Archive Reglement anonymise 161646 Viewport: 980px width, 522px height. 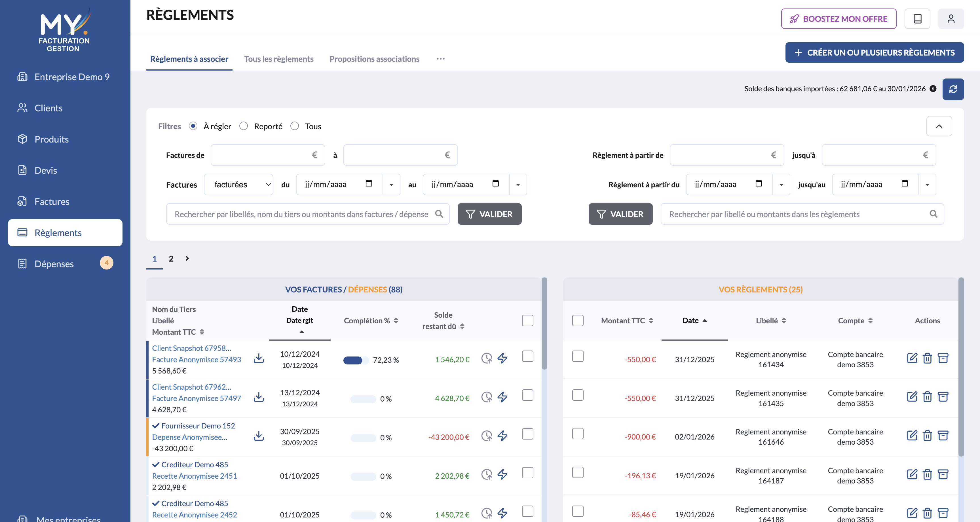tap(943, 436)
